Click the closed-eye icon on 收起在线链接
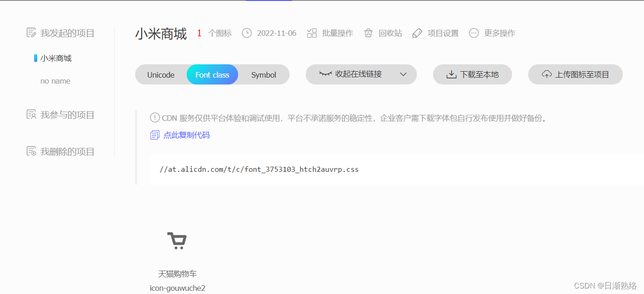This screenshot has height=294, width=644. (x=325, y=74)
